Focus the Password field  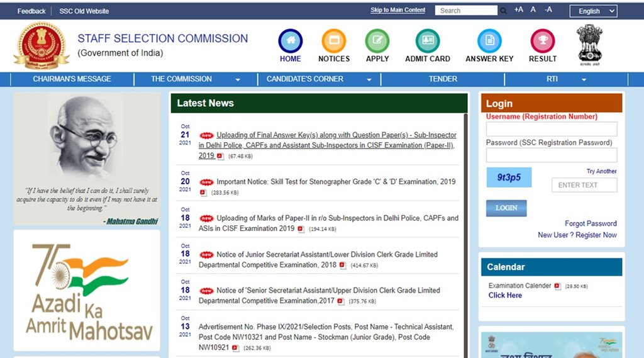(x=551, y=155)
